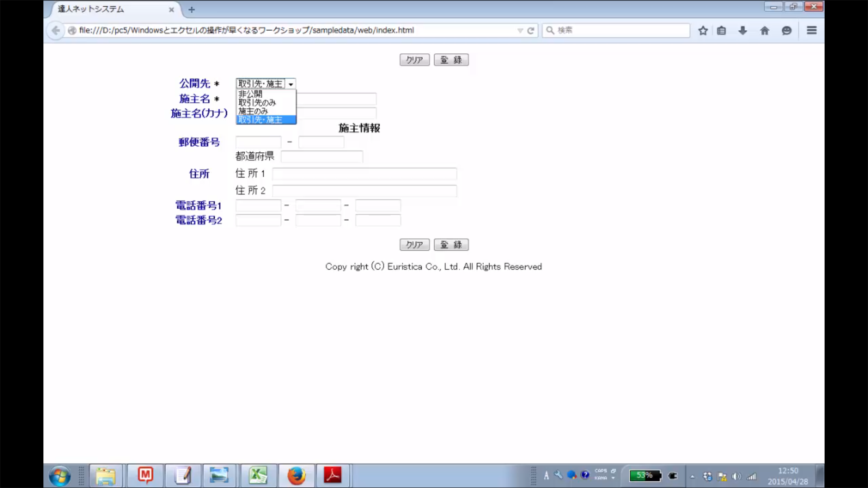This screenshot has width=868, height=488.
Task: Choose 取引先のみ option in list
Action: pos(257,103)
